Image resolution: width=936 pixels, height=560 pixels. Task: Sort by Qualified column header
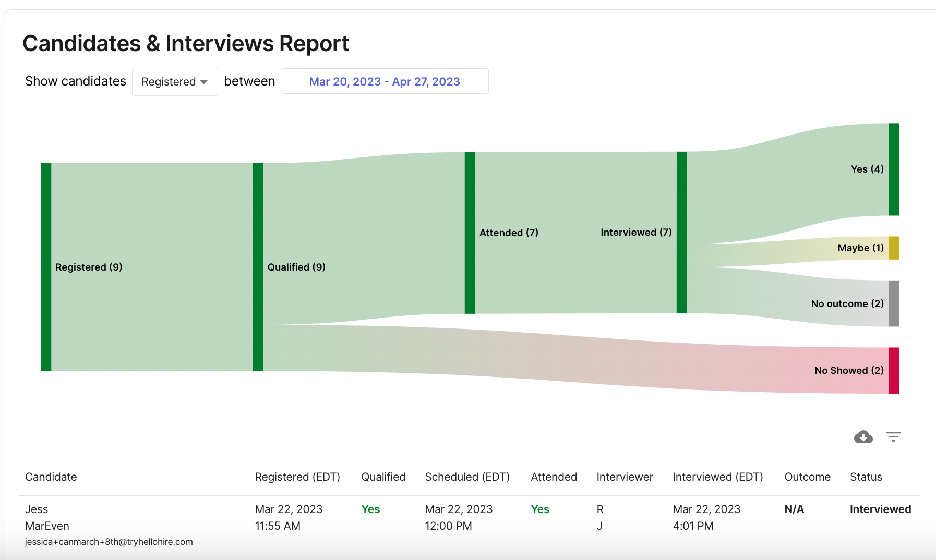(x=383, y=477)
